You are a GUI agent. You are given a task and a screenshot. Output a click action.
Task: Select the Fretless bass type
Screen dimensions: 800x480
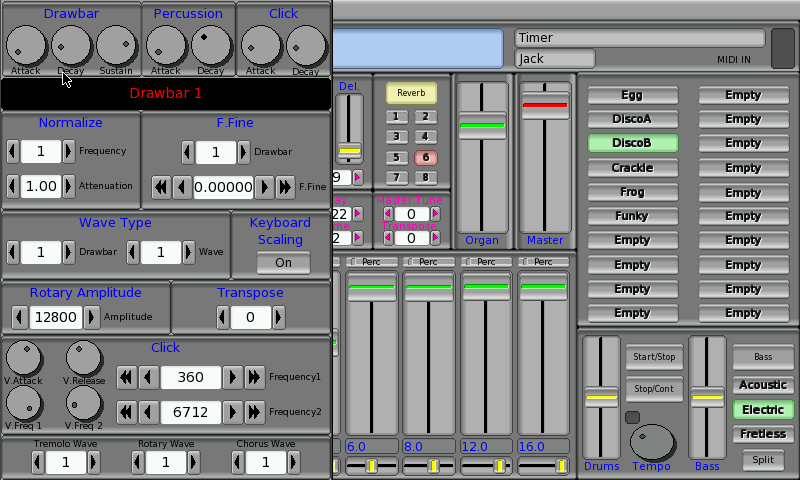click(x=763, y=434)
